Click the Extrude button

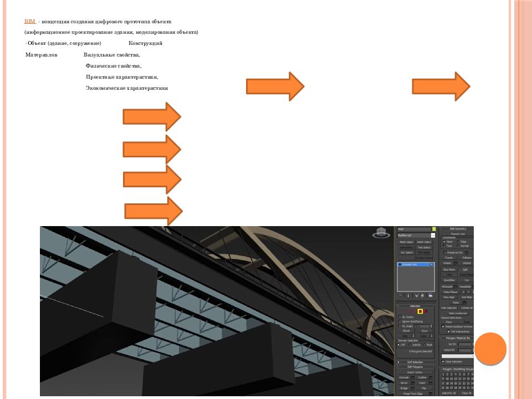(404, 377)
